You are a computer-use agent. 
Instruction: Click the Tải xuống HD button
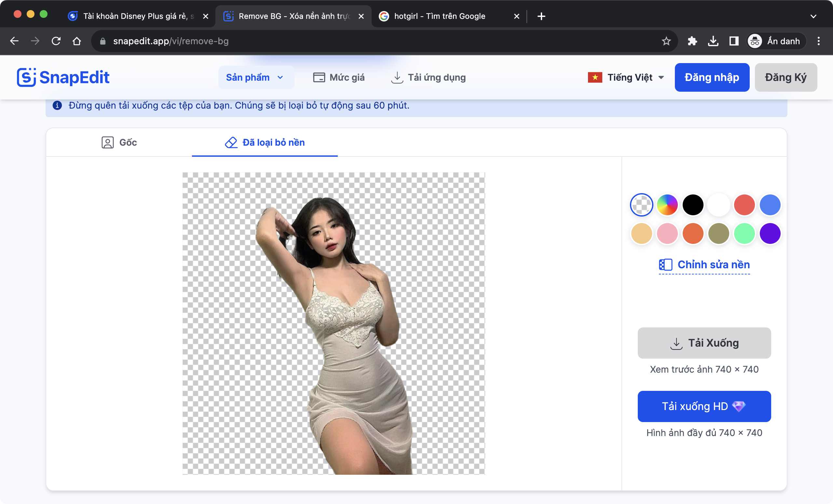point(704,406)
